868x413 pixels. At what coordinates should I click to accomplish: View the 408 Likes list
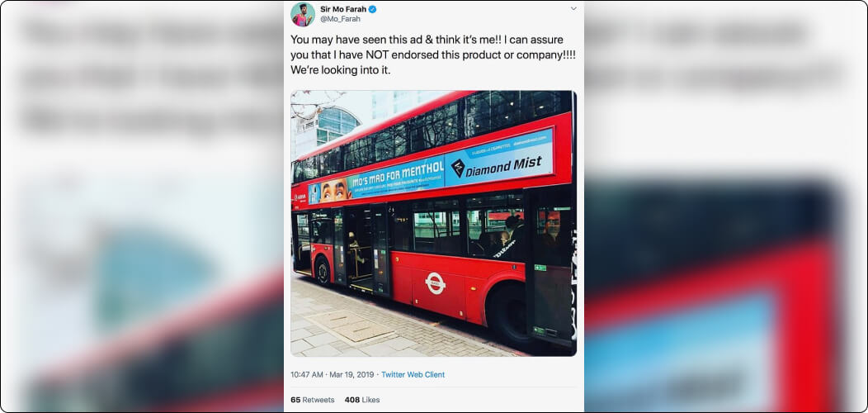pyautogui.click(x=362, y=400)
